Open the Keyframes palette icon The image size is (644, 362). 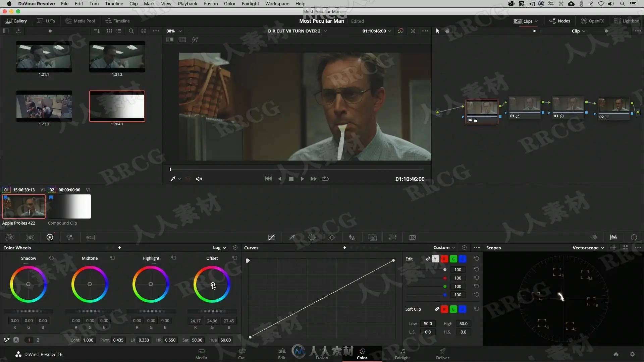594,237
